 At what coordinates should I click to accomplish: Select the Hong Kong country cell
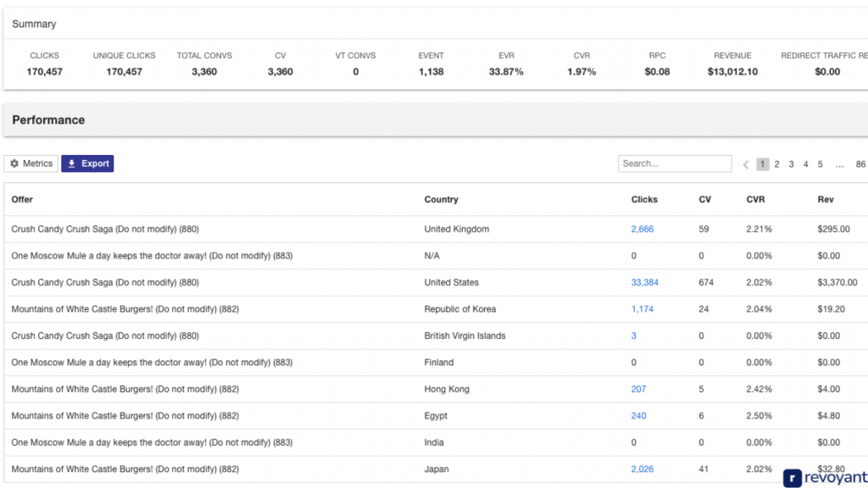pyautogui.click(x=447, y=389)
